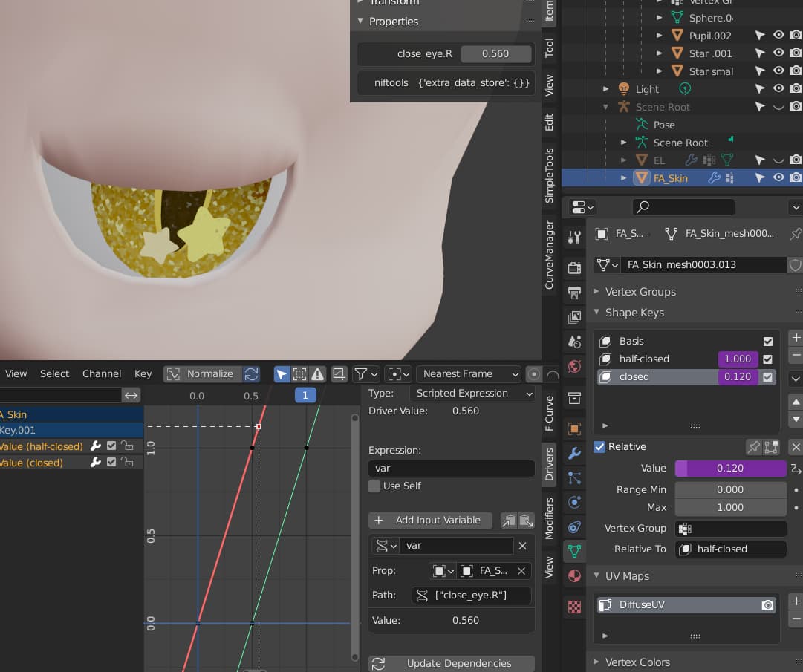Open shape key specials dropdown chevron
This screenshot has height=672, width=803.
796,379
